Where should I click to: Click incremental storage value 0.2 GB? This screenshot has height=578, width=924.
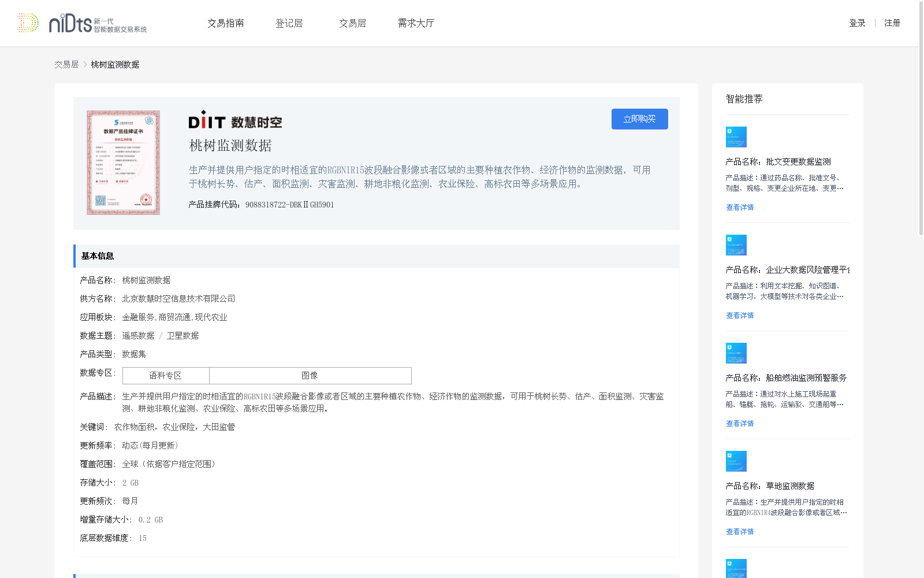pyautogui.click(x=151, y=520)
